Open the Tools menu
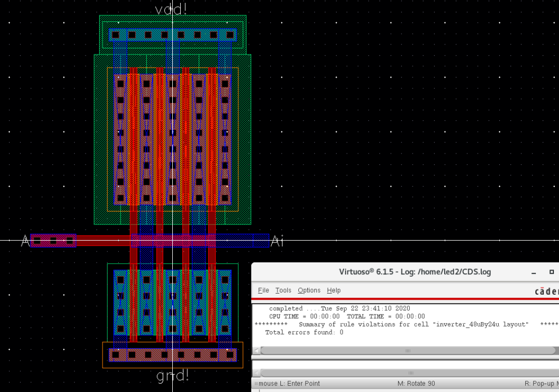This screenshot has height=392, width=559. (x=283, y=290)
